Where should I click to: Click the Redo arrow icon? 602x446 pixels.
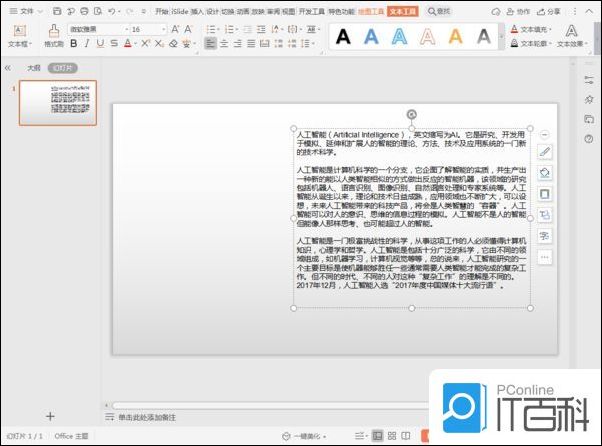pos(130,12)
